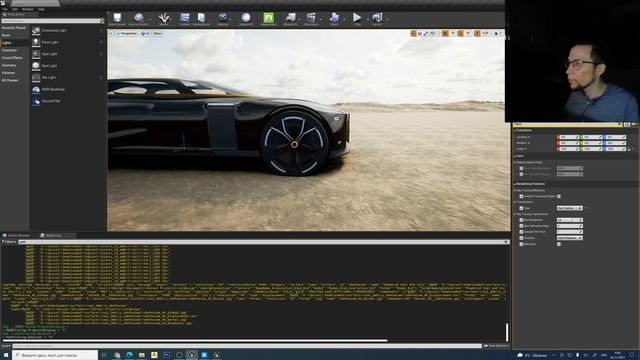Select the Point Light actor icon
Viewport: 640px width, 360px height.
pyautogui.click(x=36, y=42)
